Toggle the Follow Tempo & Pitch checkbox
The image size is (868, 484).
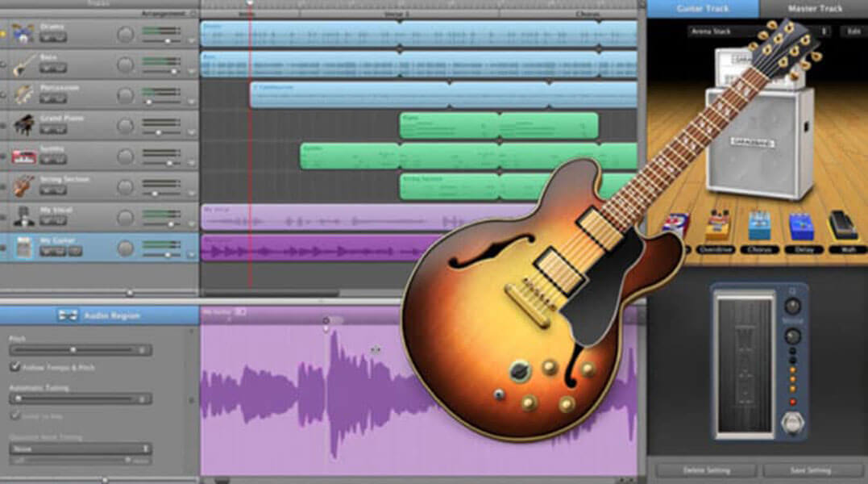point(15,366)
